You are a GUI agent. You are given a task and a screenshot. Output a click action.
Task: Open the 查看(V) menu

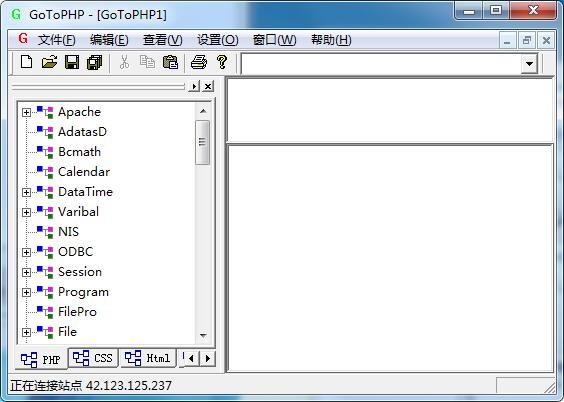[x=163, y=40]
